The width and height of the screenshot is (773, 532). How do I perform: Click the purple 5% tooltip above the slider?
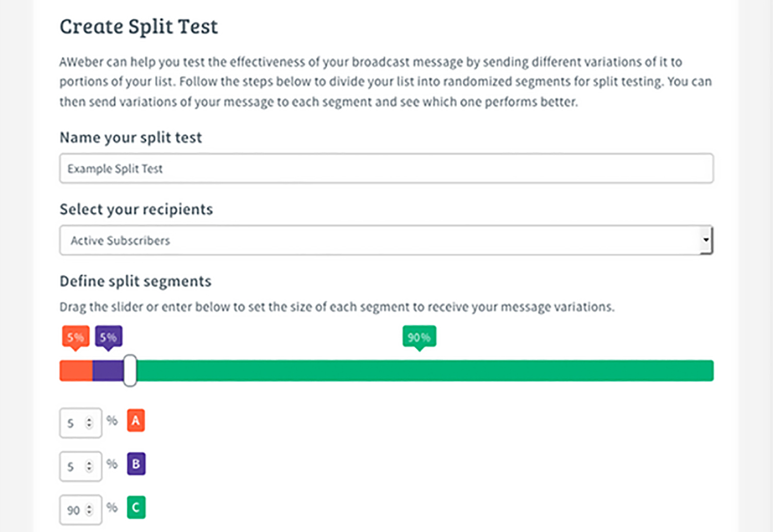click(109, 336)
